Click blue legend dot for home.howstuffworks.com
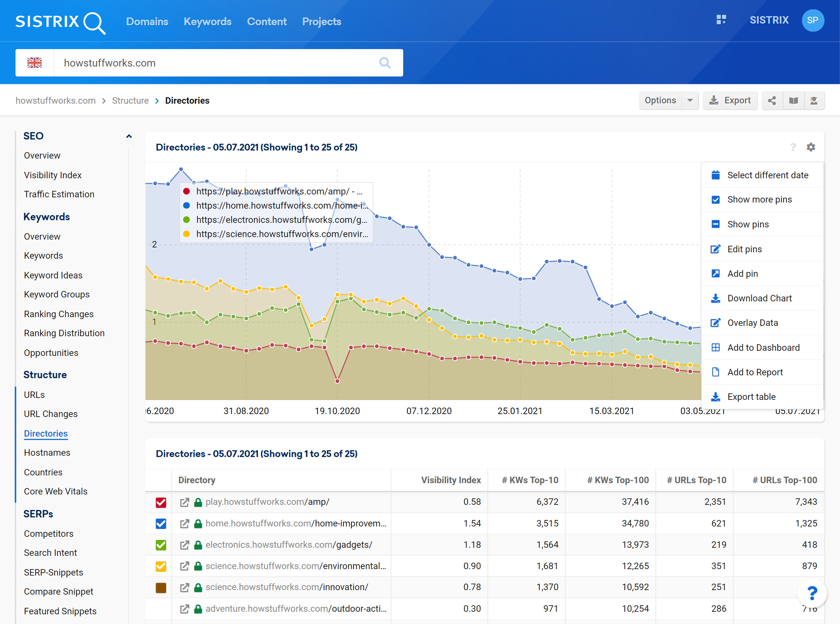Image resolution: width=840 pixels, height=624 pixels. 186,206
